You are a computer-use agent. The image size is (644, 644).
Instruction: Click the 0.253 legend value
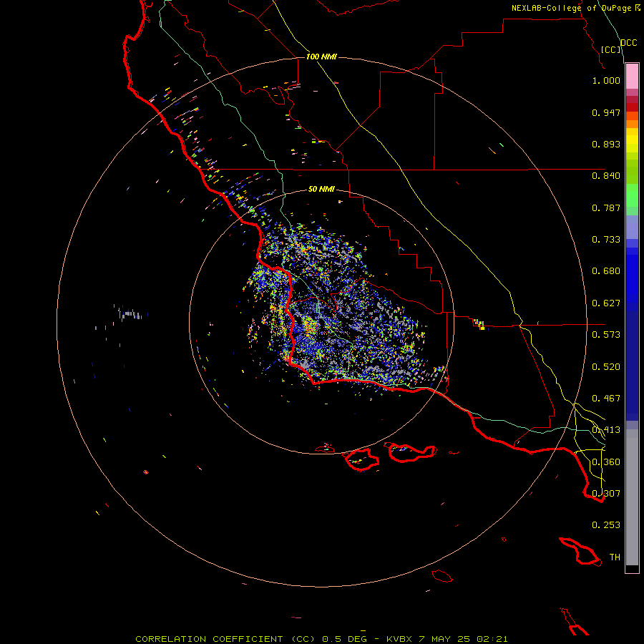tap(606, 525)
